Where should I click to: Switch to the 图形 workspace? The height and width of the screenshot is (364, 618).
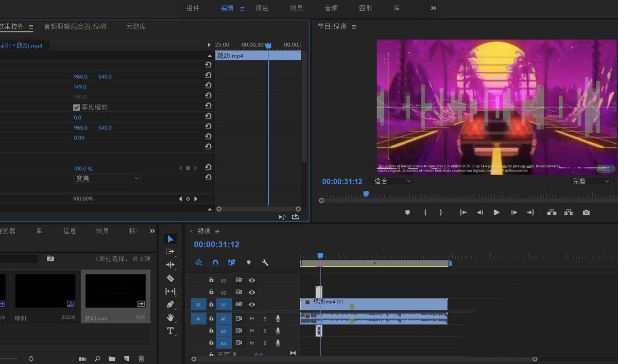(366, 8)
